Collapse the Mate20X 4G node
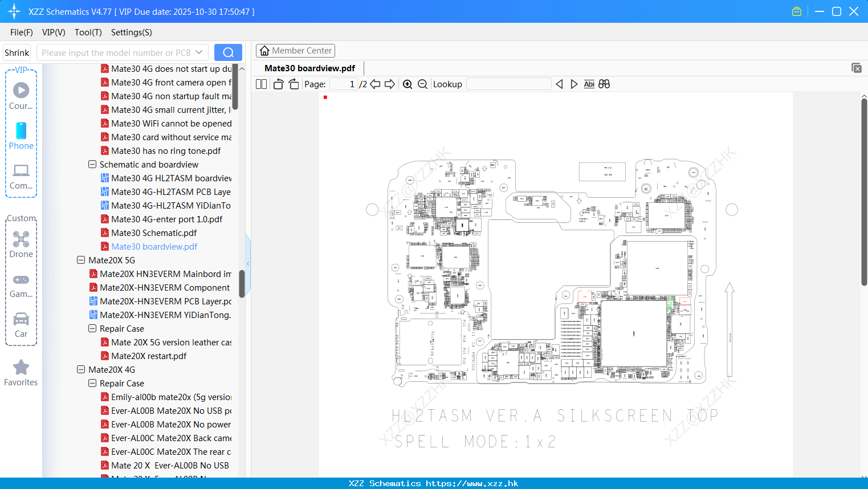The image size is (868, 489). tap(81, 369)
